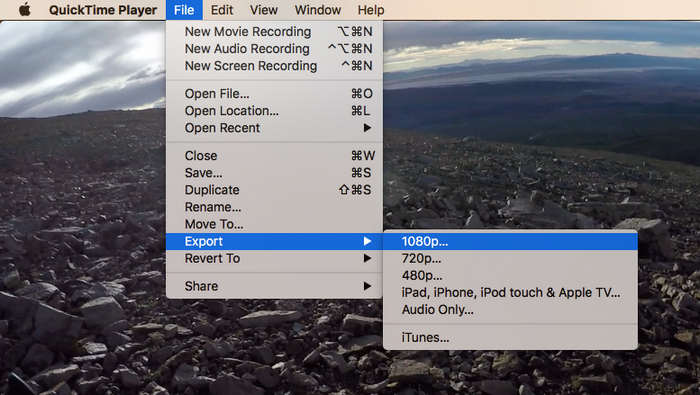Export the movie as 720p…
Image resolution: width=700 pixels, height=395 pixels.
coord(510,258)
